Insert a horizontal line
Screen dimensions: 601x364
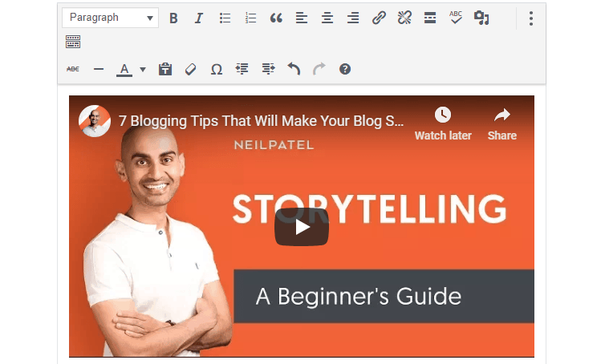tap(99, 69)
